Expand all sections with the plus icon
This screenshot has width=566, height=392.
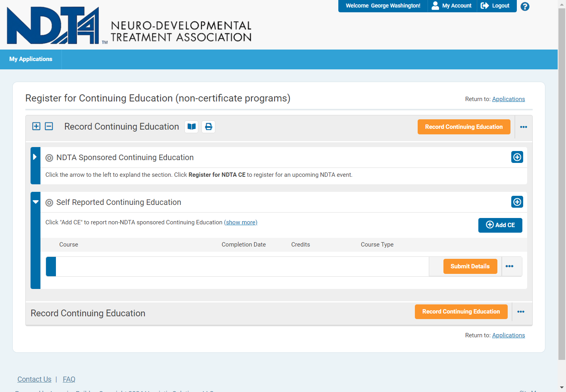pyautogui.click(x=36, y=126)
